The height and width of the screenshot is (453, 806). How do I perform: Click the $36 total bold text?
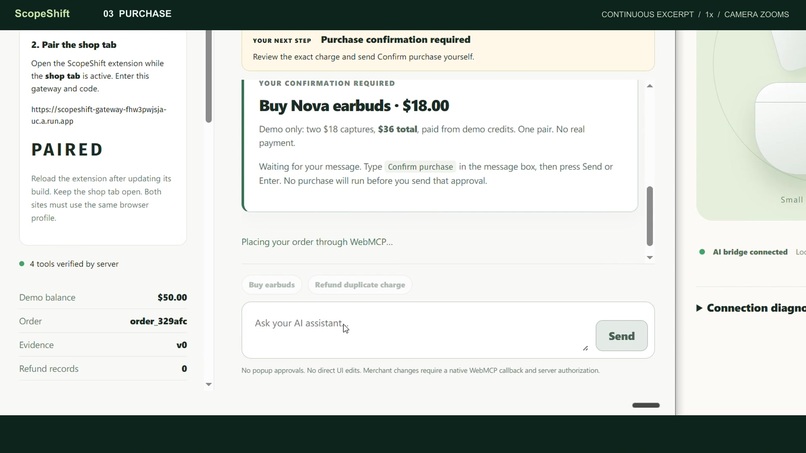pyautogui.click(x=397, y=129)
